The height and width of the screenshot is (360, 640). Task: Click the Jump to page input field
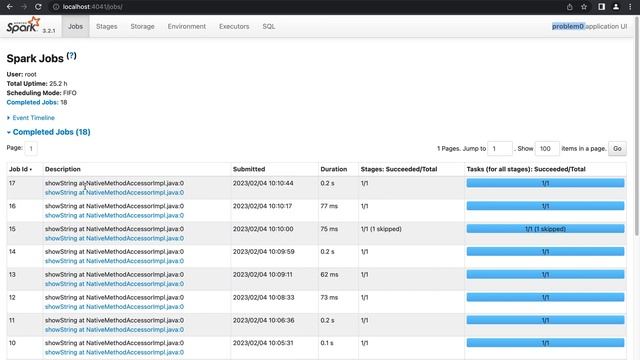[x=500, y=149]
